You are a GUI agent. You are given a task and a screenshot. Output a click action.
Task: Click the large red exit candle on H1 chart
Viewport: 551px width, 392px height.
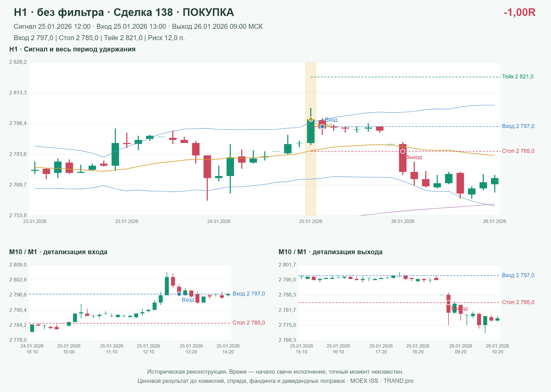click(403, 158)
